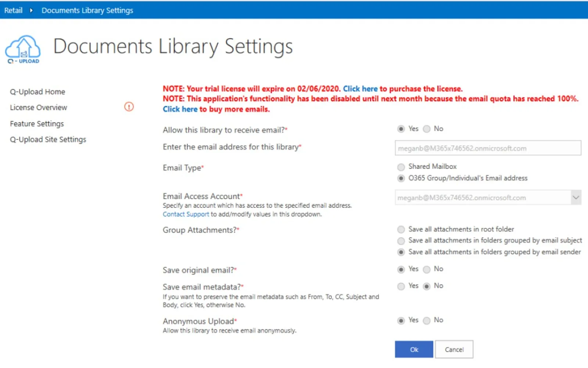Click the Save email metadata? label
Viewport: 588px width, 368px height.
coord(203,287)
